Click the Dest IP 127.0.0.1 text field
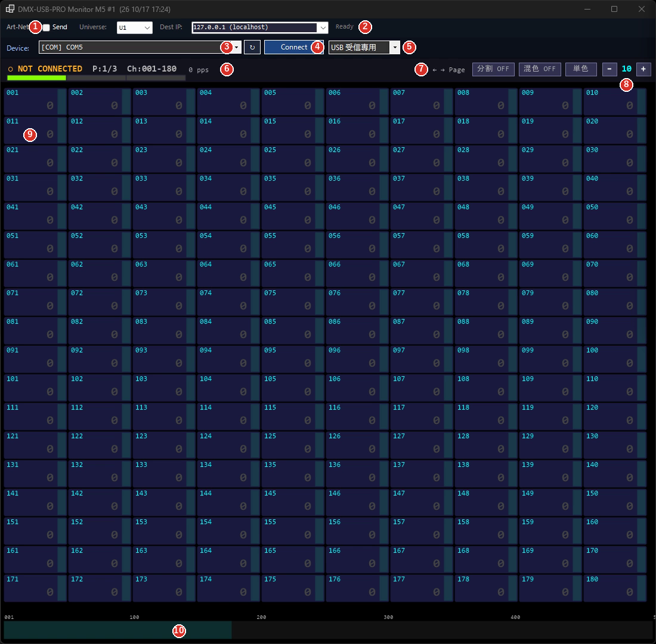 pos(255,27)
